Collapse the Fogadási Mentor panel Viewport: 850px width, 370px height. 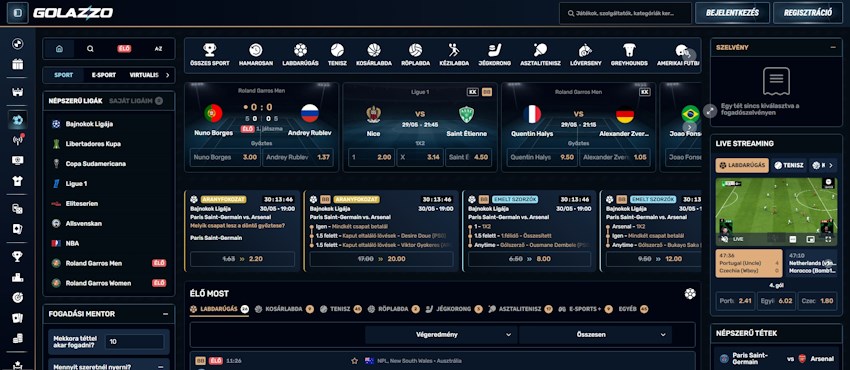tap(165, 314)
